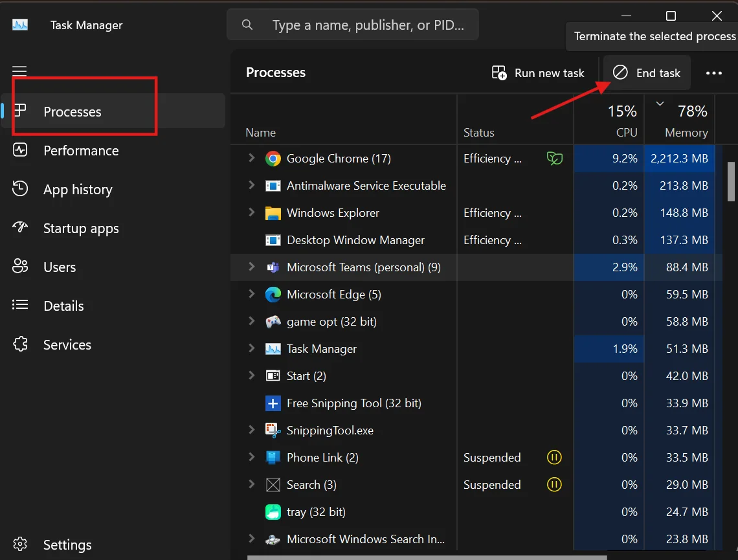Viewport: 738px width, 560px height.
Task: Open the App history page
Action: [x=113, y=189]
